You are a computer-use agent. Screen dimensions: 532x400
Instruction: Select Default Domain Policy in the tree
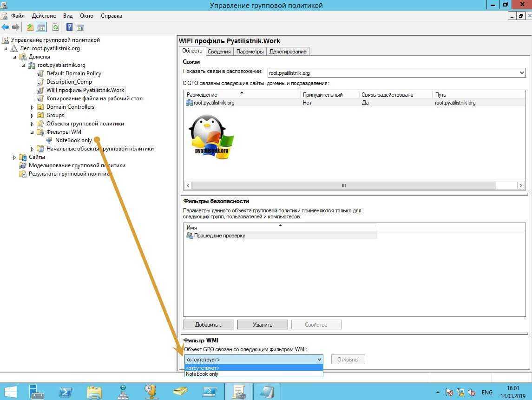coord(73,73)
